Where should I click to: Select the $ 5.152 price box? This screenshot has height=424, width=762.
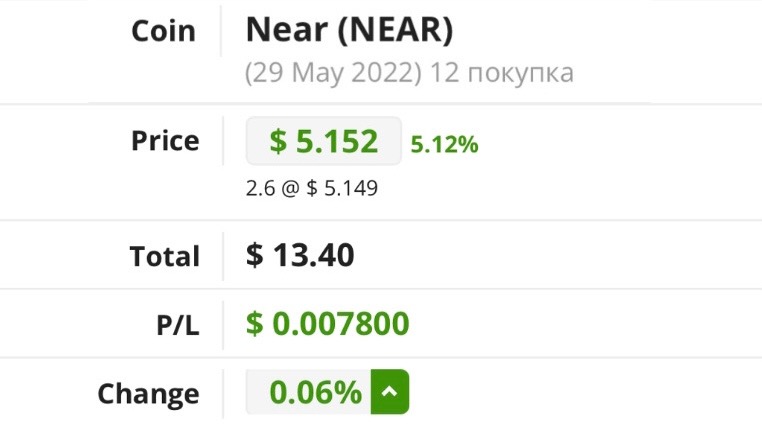click(x=324, y=141)
